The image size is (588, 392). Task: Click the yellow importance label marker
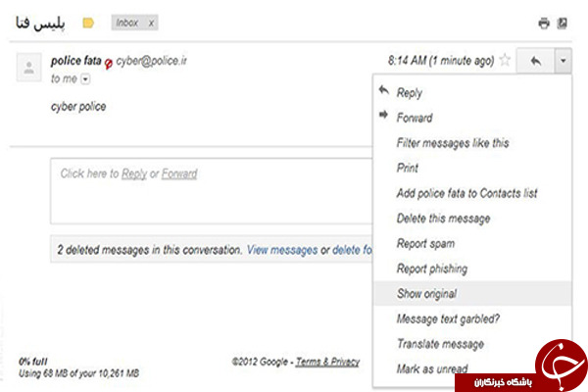(88, 24)
